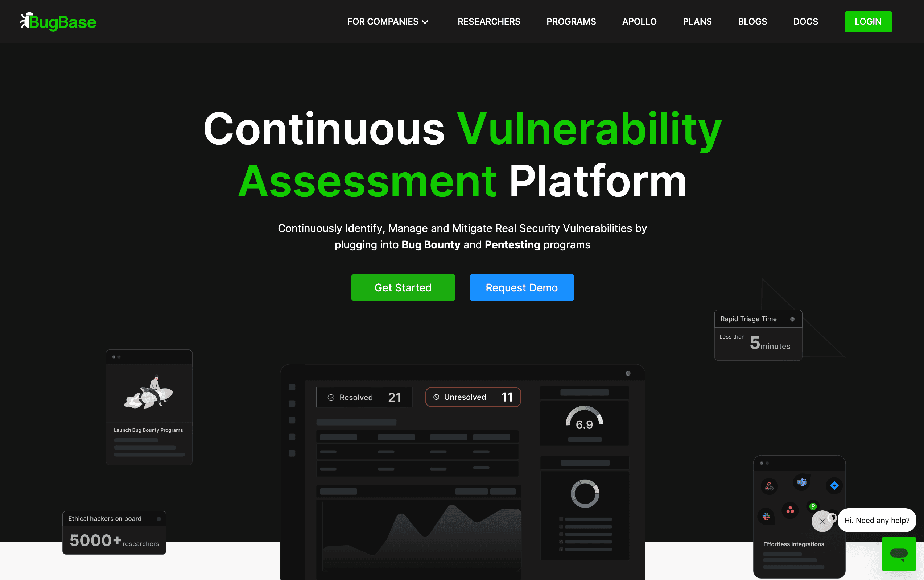This screenshot has width=924, height=580.
Task: Click the Get Started button
Action: click(x=403, y=287)
